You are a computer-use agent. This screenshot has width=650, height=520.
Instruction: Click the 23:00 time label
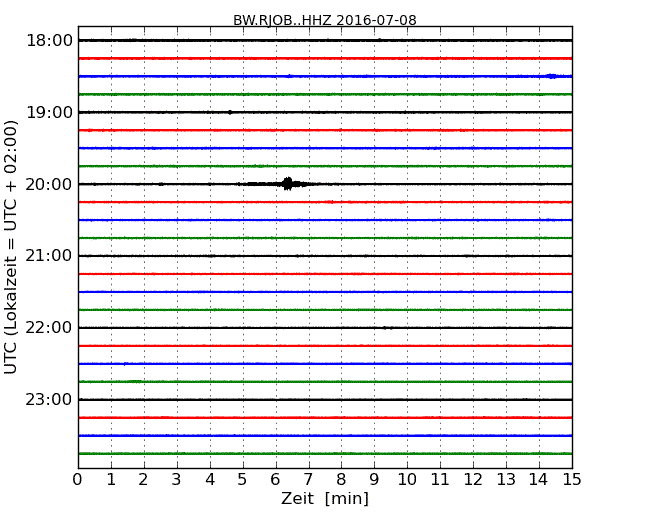[x=50, y=399]
